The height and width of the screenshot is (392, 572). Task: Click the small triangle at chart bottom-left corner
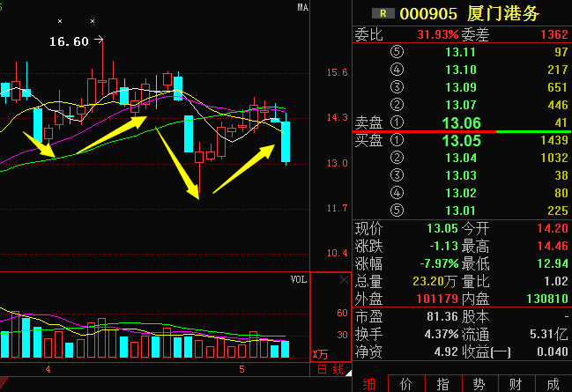pyautogui.click(x=4, y=378)
